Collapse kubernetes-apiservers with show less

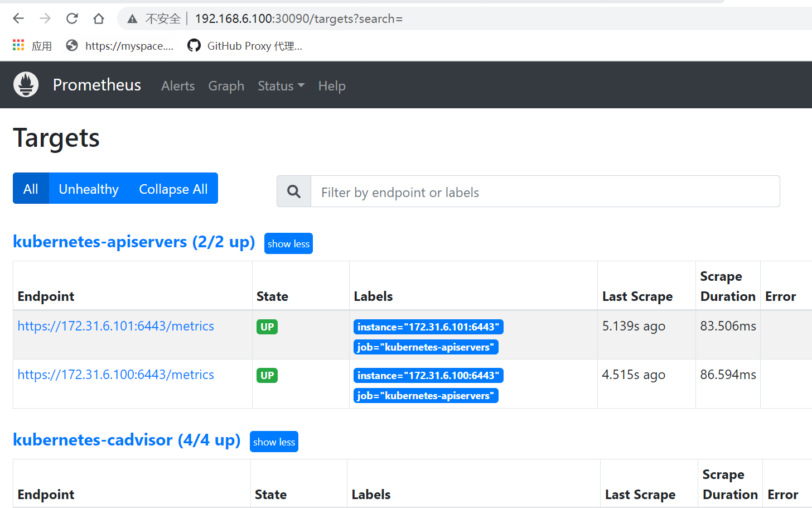coord(288,243)
